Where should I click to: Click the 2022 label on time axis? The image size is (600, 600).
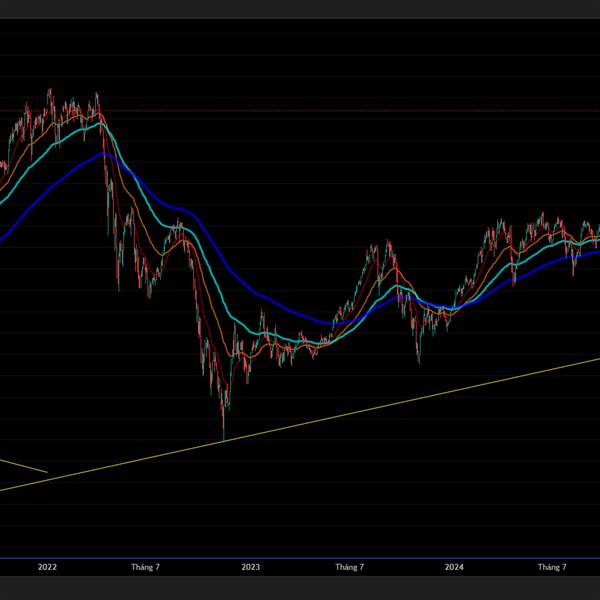coord(47,567)
